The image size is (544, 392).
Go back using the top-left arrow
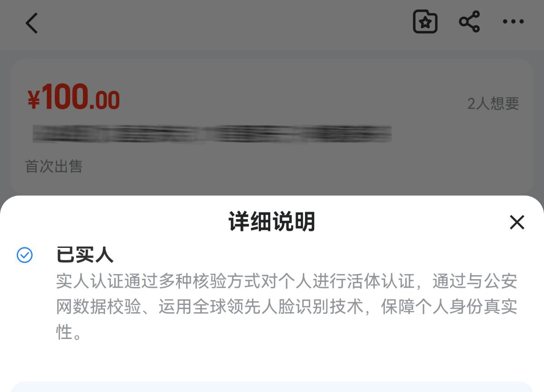tap(32, 23)
